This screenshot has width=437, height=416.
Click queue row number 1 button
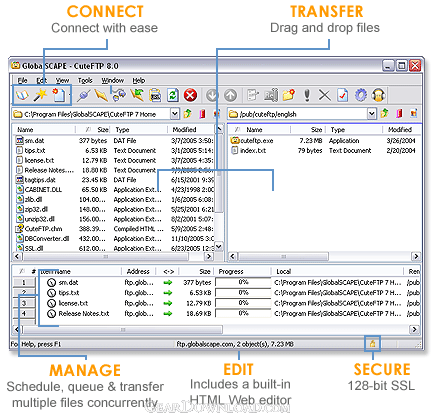pyautogui.click(x=24, y=283)
